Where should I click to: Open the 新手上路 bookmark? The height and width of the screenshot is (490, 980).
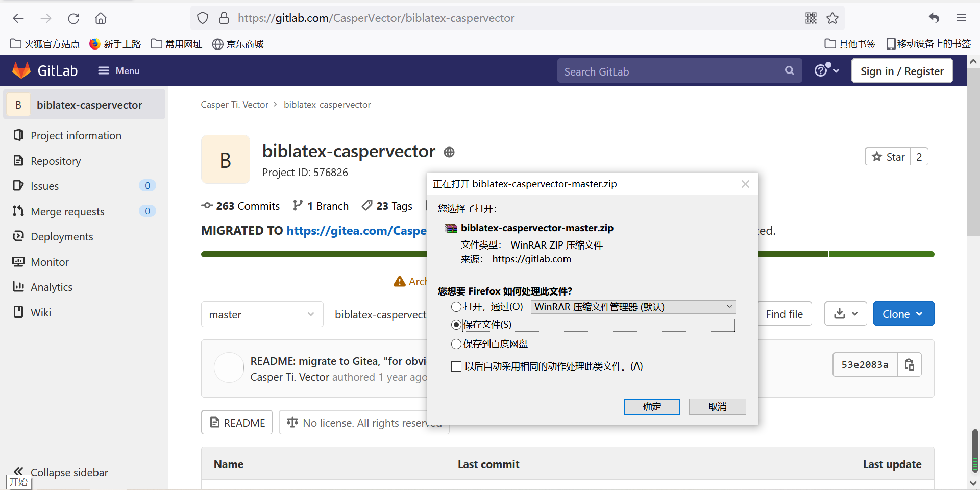point(115,44)
